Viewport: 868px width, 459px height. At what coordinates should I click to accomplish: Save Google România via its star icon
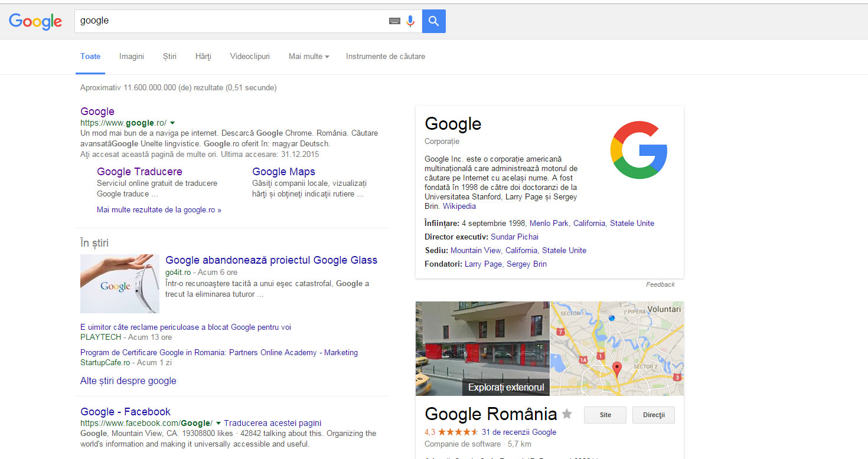point(567,414)
